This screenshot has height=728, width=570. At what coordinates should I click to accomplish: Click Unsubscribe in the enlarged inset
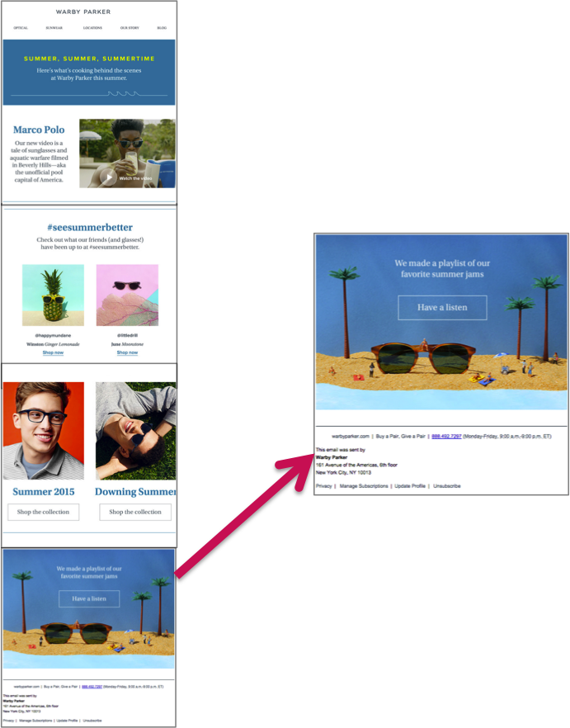click(x=447, y=485)
